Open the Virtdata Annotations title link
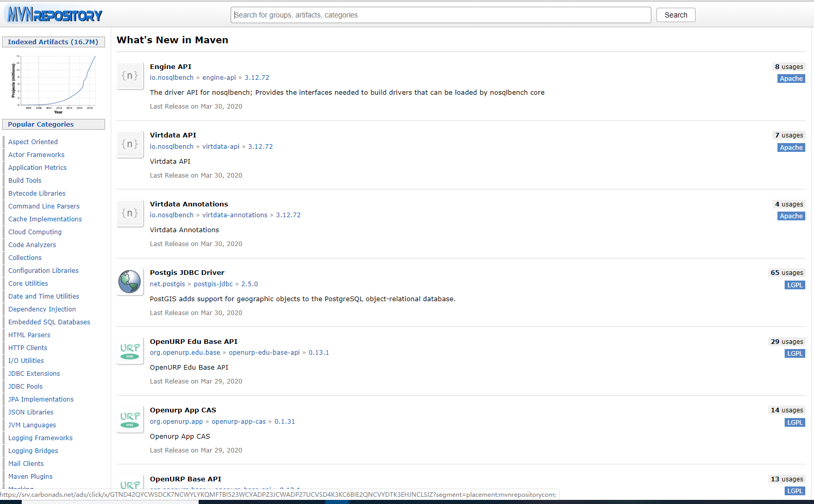This screenshot has height=504, width=814. [x=189, y=204]
